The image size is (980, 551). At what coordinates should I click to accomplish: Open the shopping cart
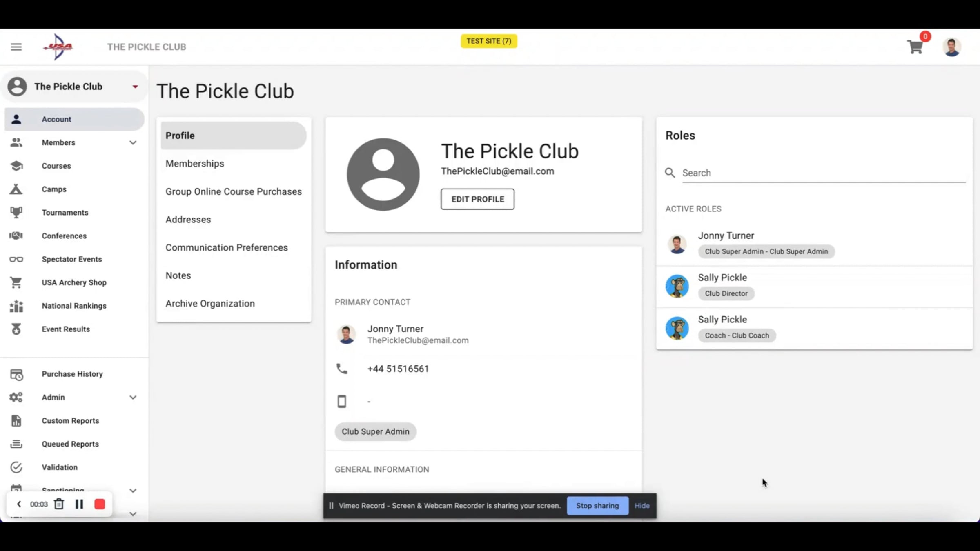[x=915, y=47]
